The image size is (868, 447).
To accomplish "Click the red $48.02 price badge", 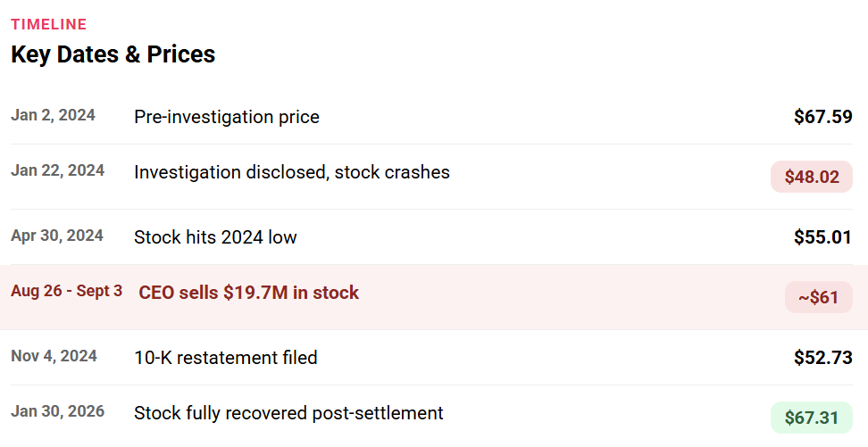I will [811, 177].
